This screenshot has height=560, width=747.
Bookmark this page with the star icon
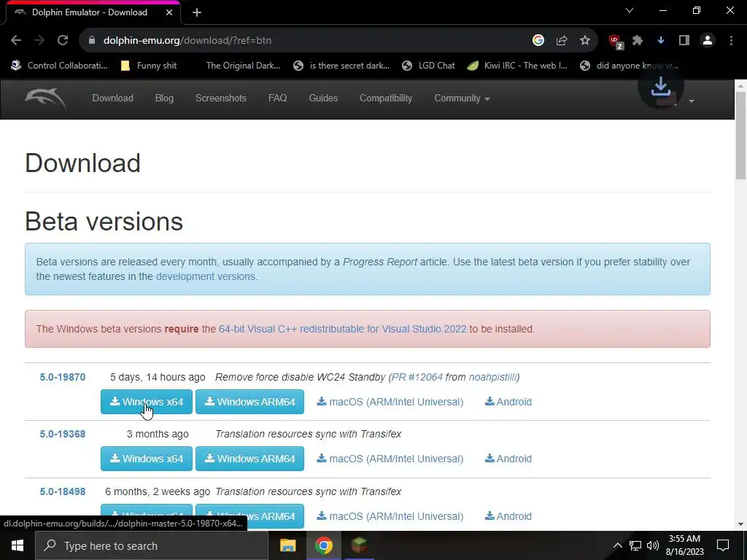tap(585, 41)
